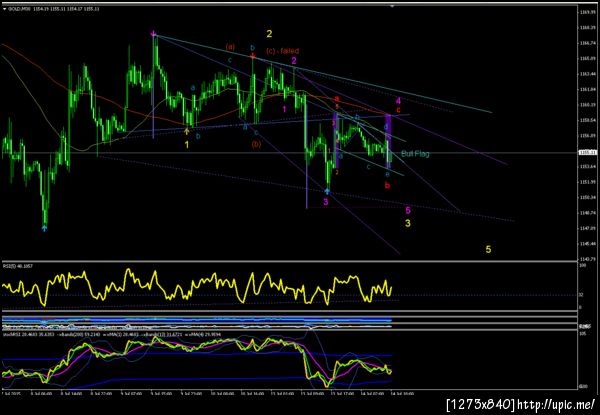Select the yellow wave label 3 below magenta 5

(x=408, y=223)
